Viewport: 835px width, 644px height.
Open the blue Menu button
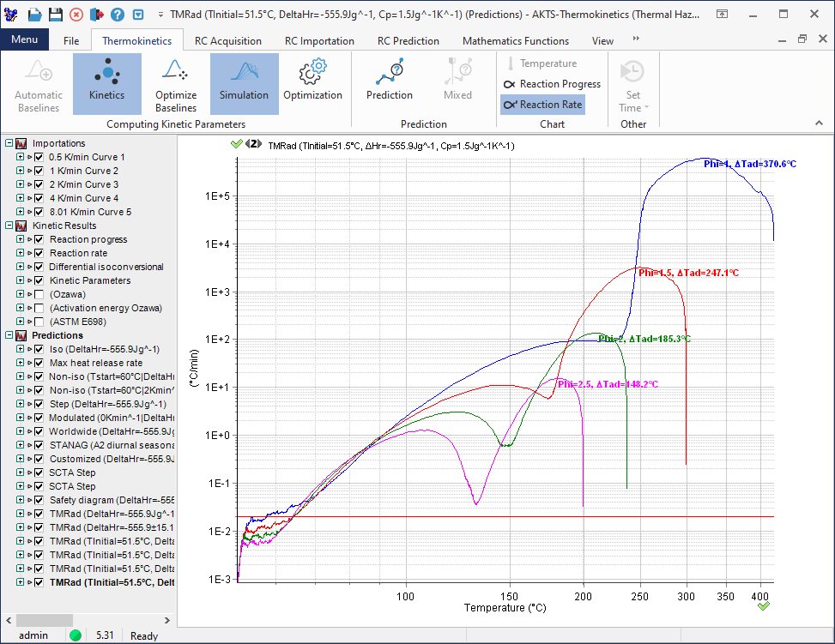[x=24, y=40]
